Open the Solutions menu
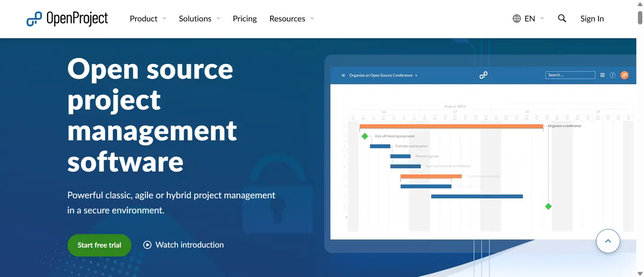644x277 pixels. pyautogui.click(x=195, y=19)
